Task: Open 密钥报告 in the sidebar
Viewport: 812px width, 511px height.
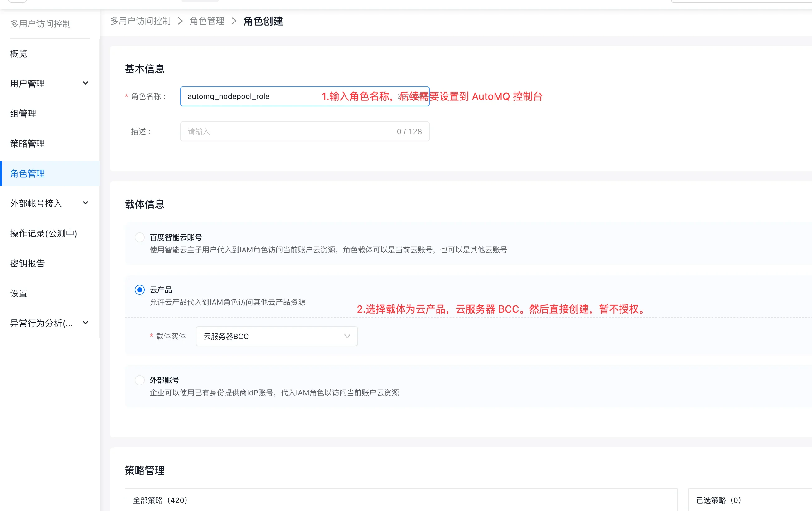Action: point(27,263)
